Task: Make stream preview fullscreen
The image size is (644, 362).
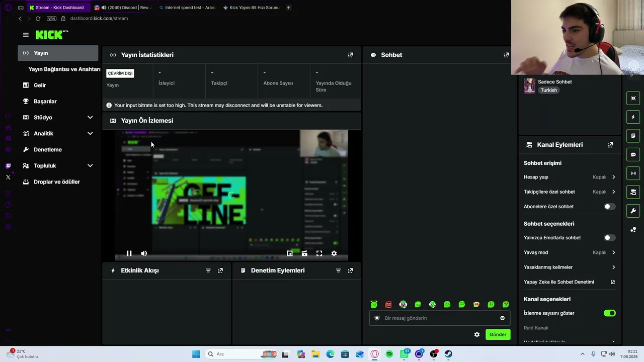Action: [x=319, y=253]
